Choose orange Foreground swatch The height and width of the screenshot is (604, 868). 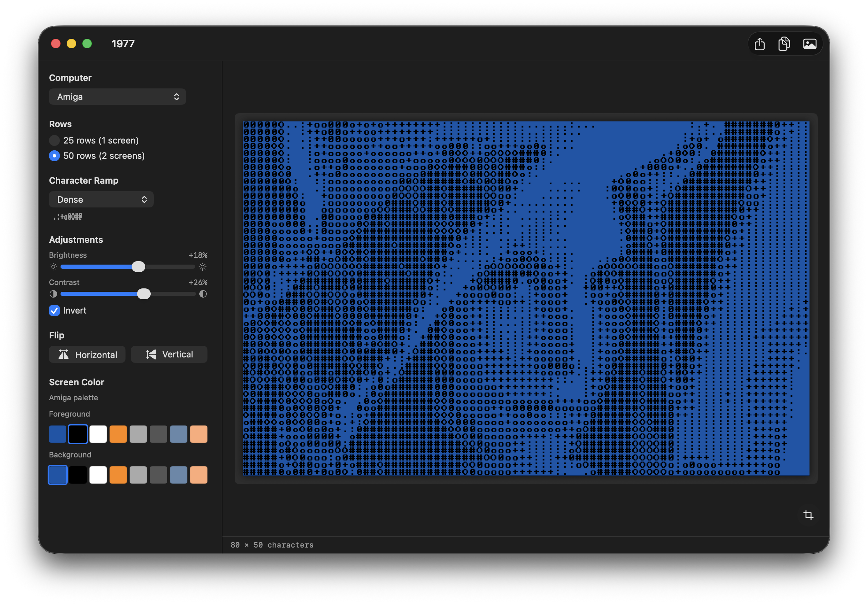pyautogui.click(x=118, y=434)
